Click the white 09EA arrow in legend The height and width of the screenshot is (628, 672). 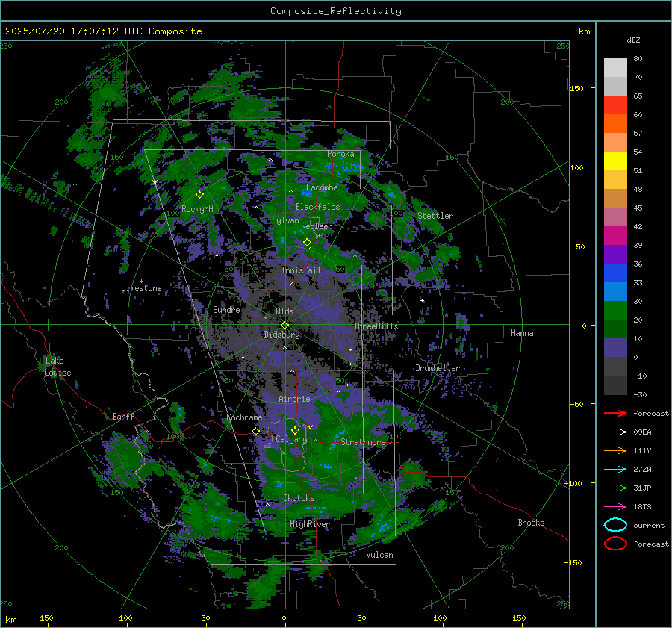(x=615, y=432)
